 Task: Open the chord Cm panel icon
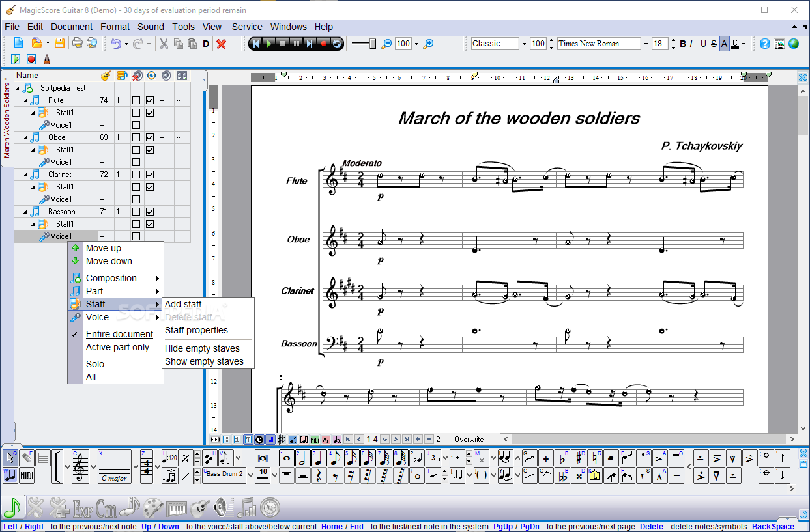tap(106, 507)
